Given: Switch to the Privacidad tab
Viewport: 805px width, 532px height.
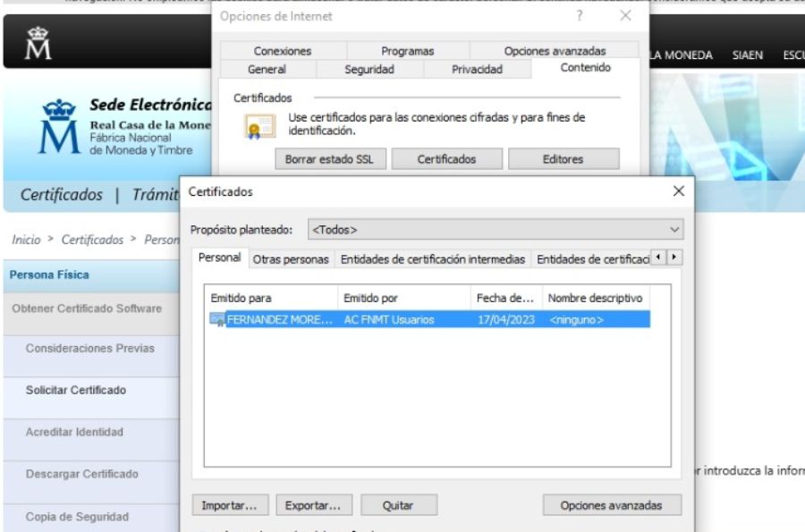Looking at the screenshot, I should point(477,69).
